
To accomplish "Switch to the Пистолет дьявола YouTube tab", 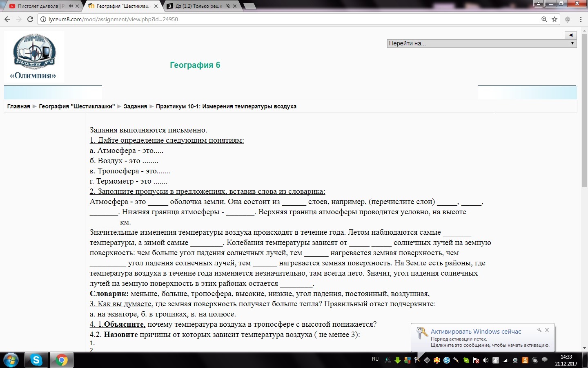I will (39, 6).
